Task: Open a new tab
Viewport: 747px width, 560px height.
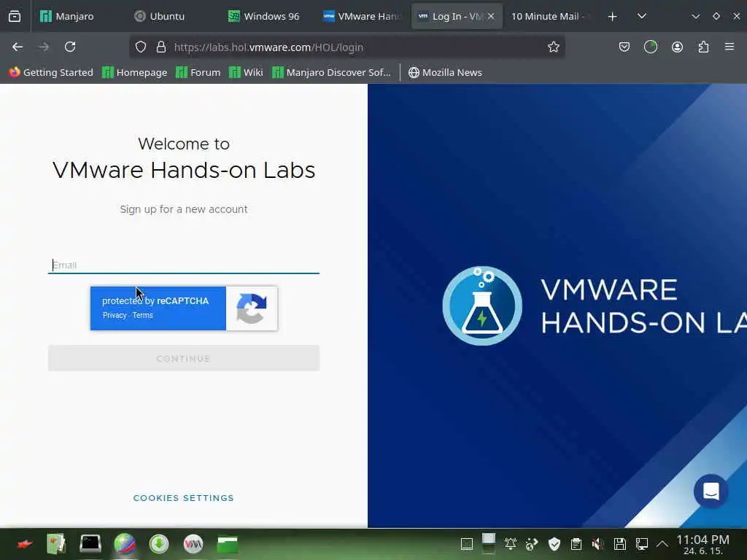Action: point(612,16)
